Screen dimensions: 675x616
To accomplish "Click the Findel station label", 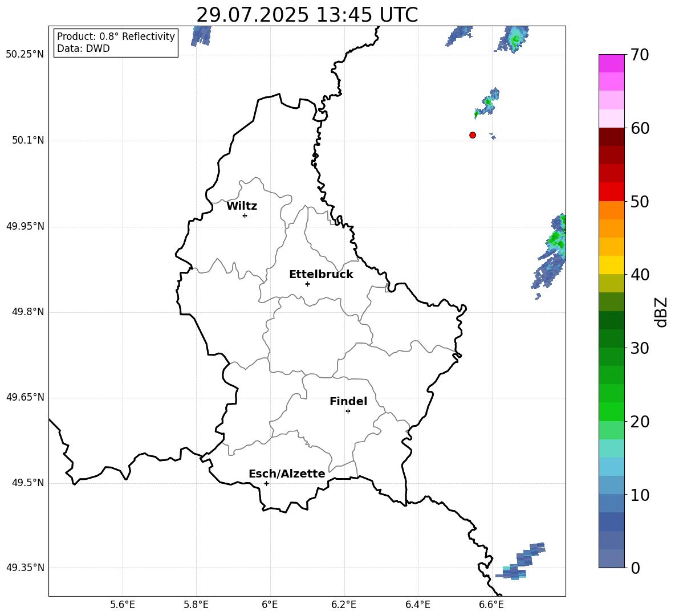I will tap(348, 401).
